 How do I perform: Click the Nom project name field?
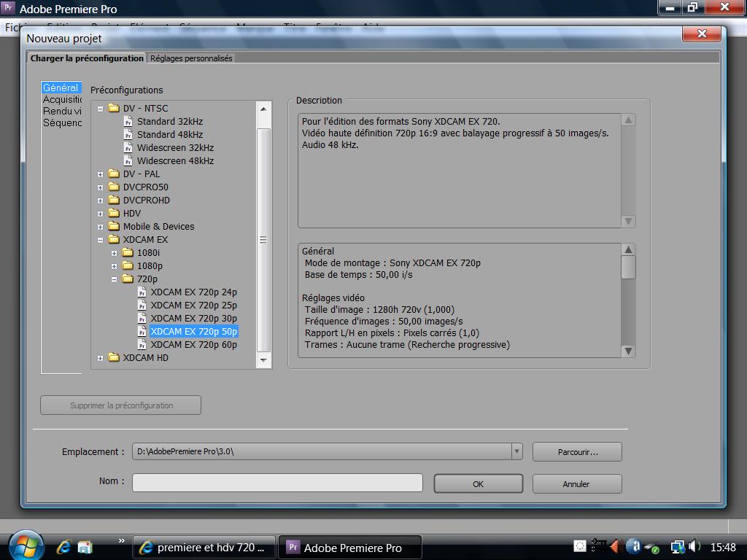pos(277,483)
